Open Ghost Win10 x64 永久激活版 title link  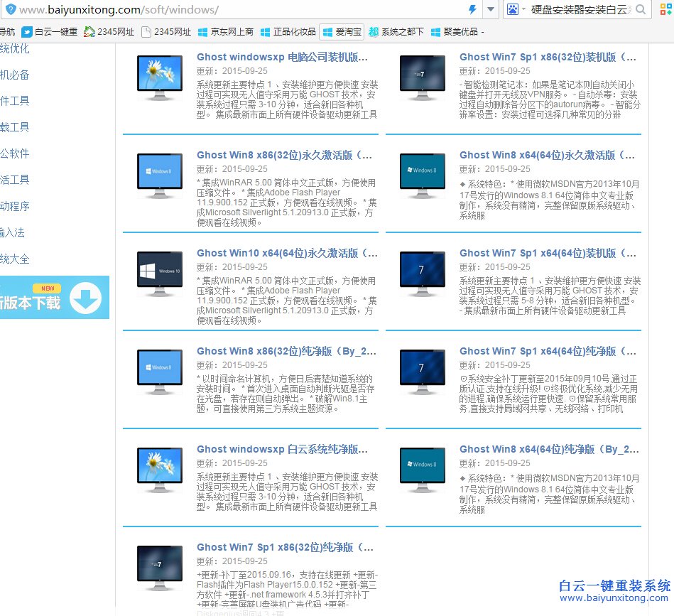tap(287, 253)
